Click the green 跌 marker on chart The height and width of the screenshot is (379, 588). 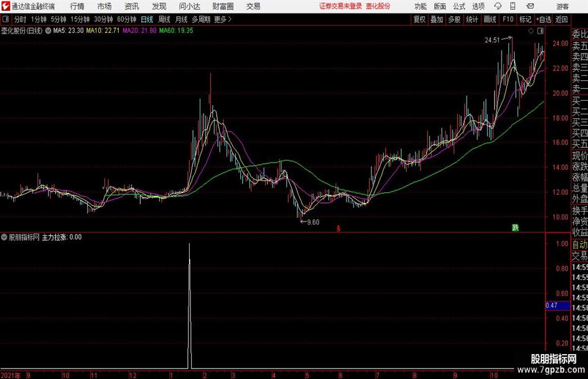pos(516,228)
